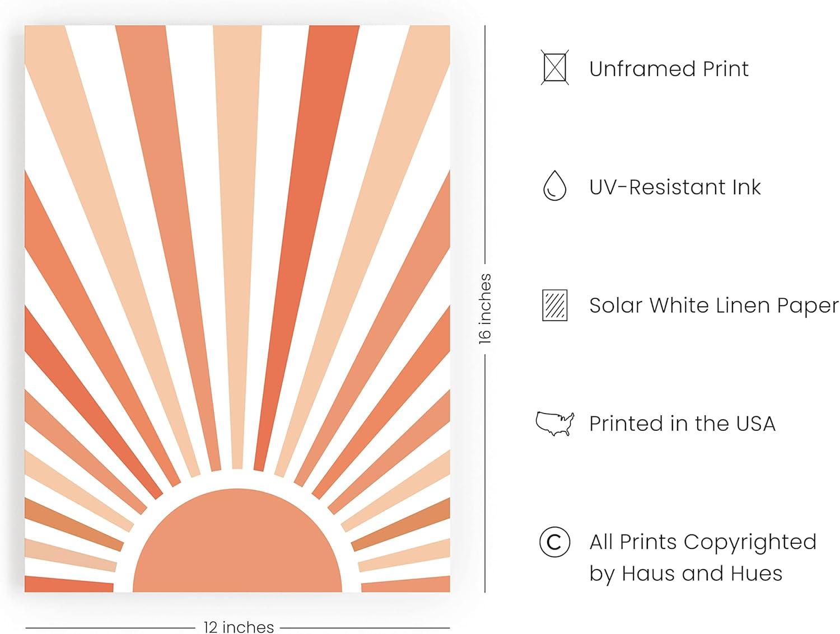
Task: Click the crossed-box Unframed Print icon
Action: point(554,68)
